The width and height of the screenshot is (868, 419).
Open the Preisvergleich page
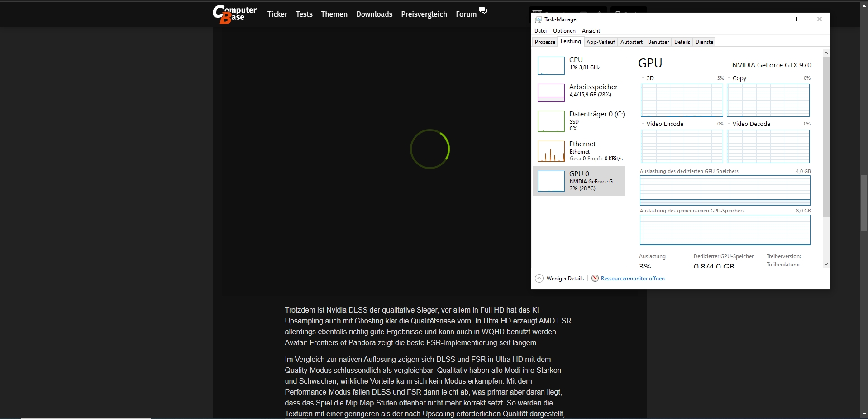tap(424, 14)
